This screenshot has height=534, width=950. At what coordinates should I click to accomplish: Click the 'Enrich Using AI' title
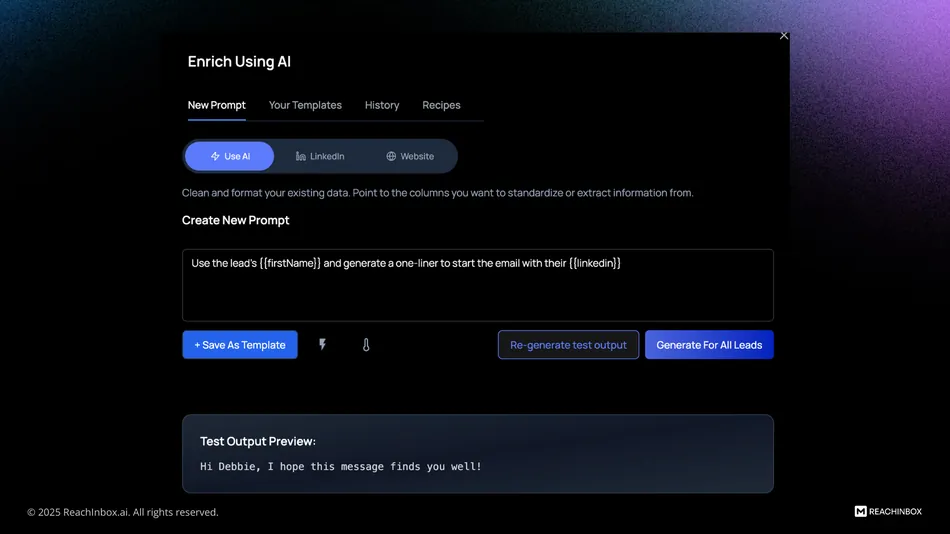[x=239, y=61]
